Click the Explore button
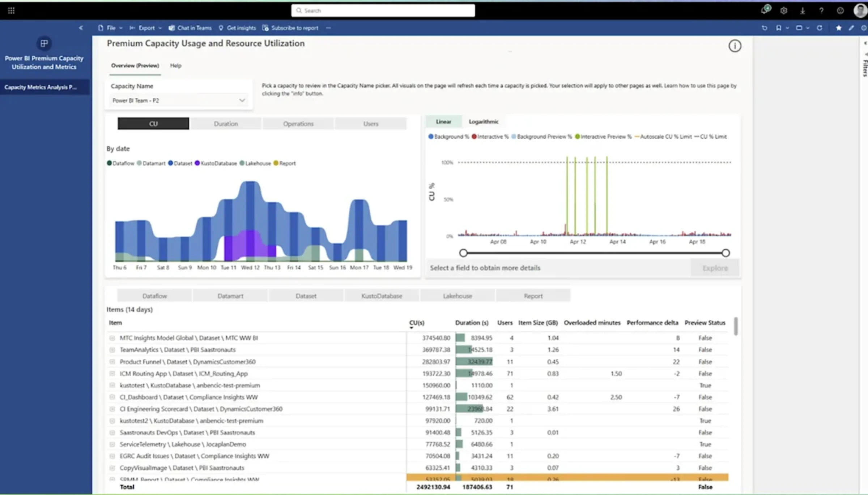The image size is (868, 495). tap(715, 268)
